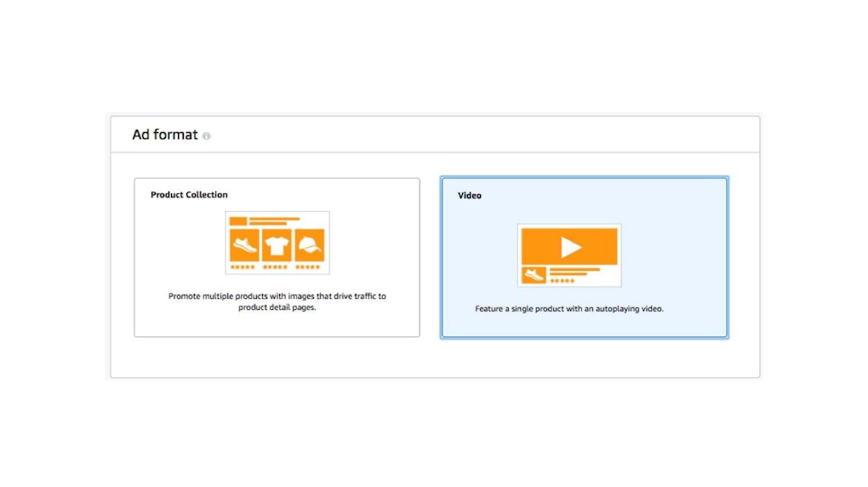The image size is (868, 487).
Task: Select the Video ad format card
Action: pos(584,324)
